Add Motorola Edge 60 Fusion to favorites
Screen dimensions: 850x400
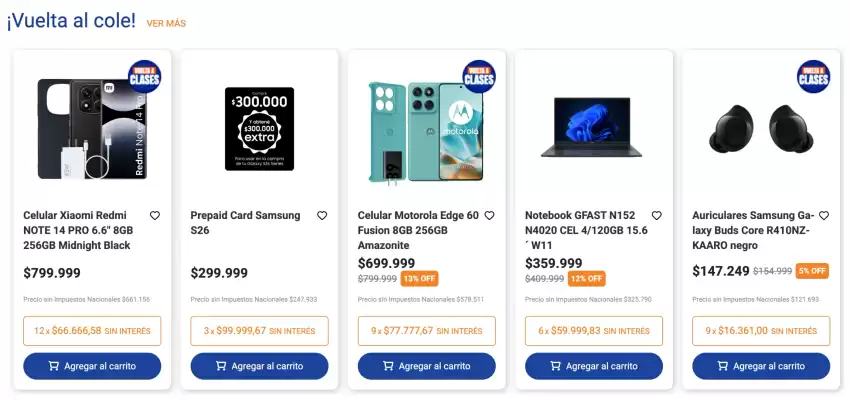(489, 215)
